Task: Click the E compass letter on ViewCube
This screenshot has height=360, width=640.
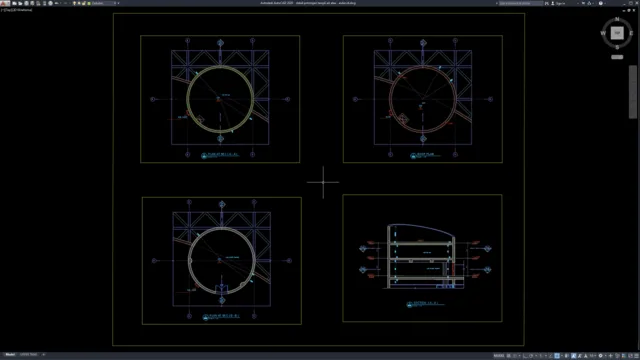Action: point(631,33)
